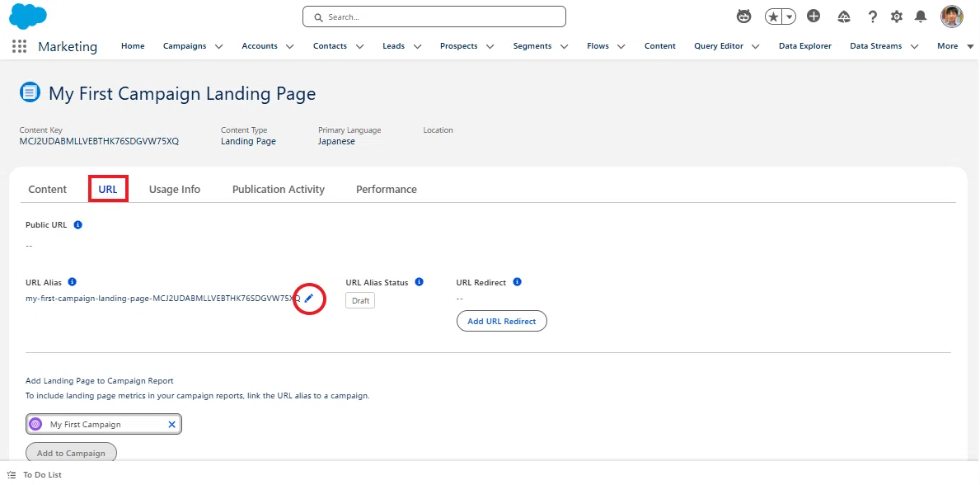The height and width of the screenshot is (485, 980).
Task: Open the Trailhead guidance icon
Action: 844,16
